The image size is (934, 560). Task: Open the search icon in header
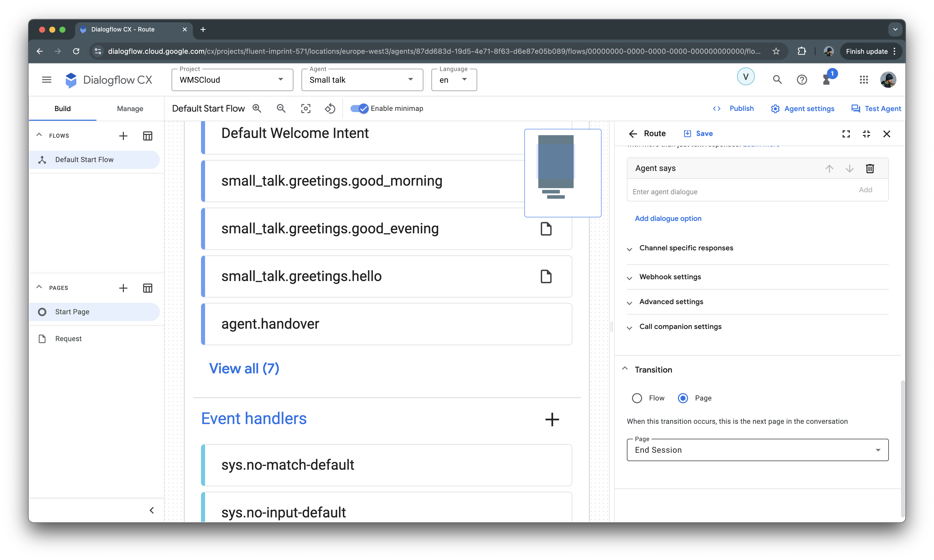click(777, 80)
